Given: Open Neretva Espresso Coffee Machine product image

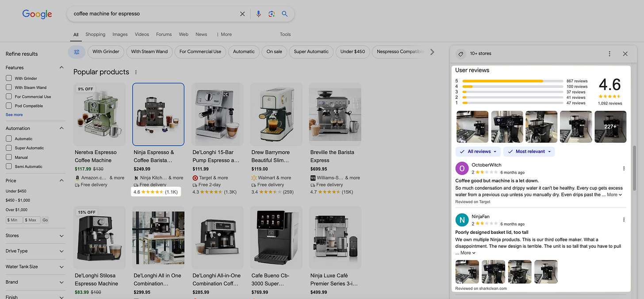Looking at the screenshot, I should pyautogui.click(x=100, y=114).
